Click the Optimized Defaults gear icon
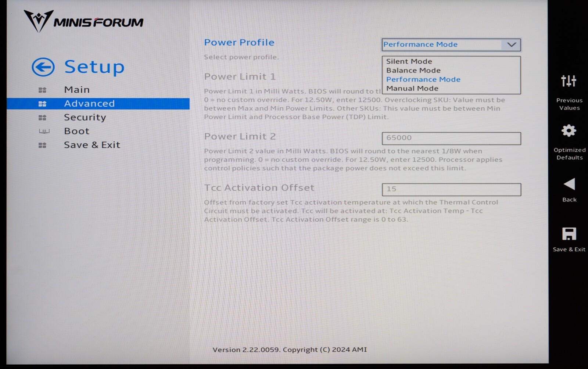This screenshot has width=588, height=369. pyautogui.click(x=569, y=130)
